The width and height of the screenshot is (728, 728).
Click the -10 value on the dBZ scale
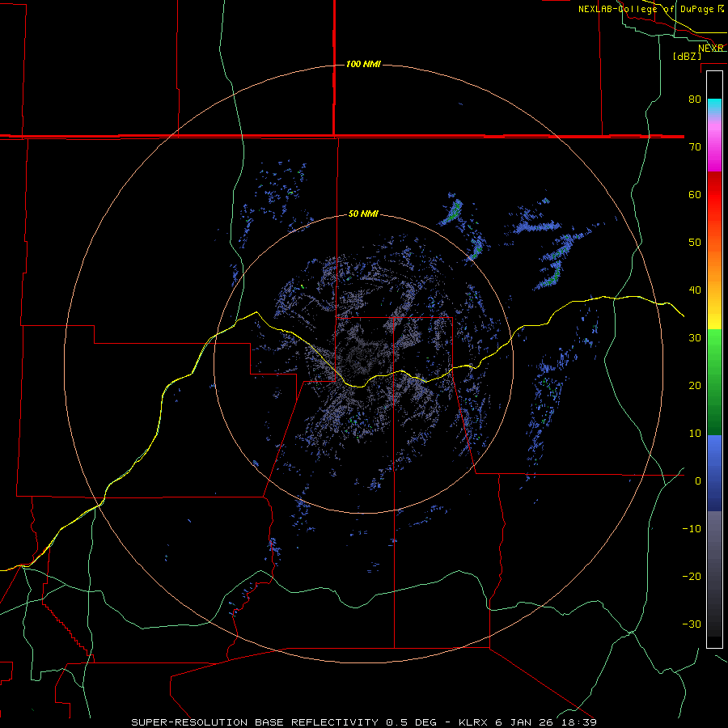[x=692, y=529]
